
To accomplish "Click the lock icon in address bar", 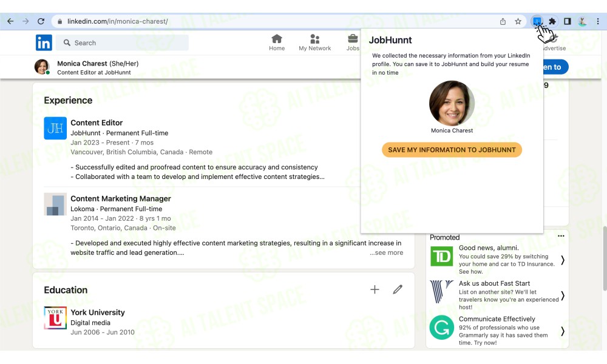I will tap(59, 21).
